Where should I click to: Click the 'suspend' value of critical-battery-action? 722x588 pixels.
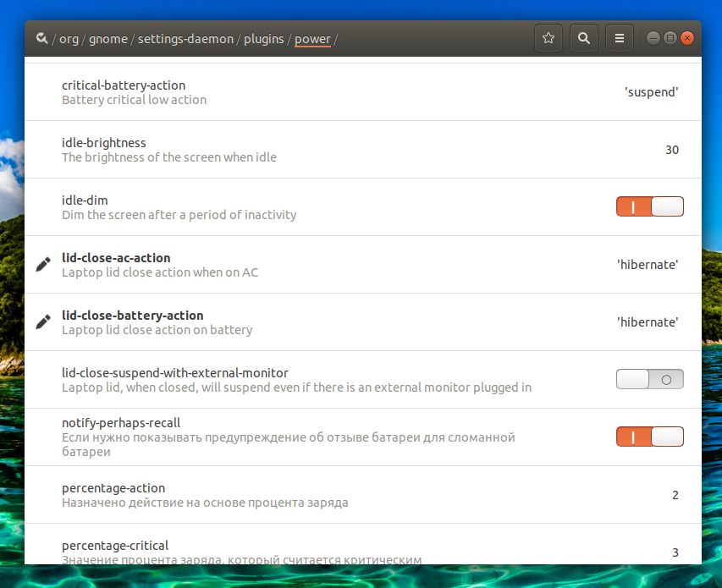pyautogui.click(x=651, y=92)
